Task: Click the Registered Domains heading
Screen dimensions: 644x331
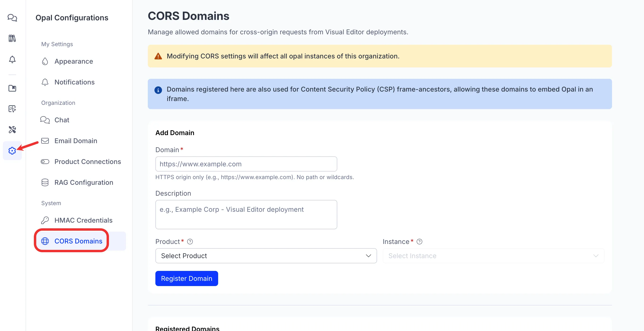Action: coord(187,328)
